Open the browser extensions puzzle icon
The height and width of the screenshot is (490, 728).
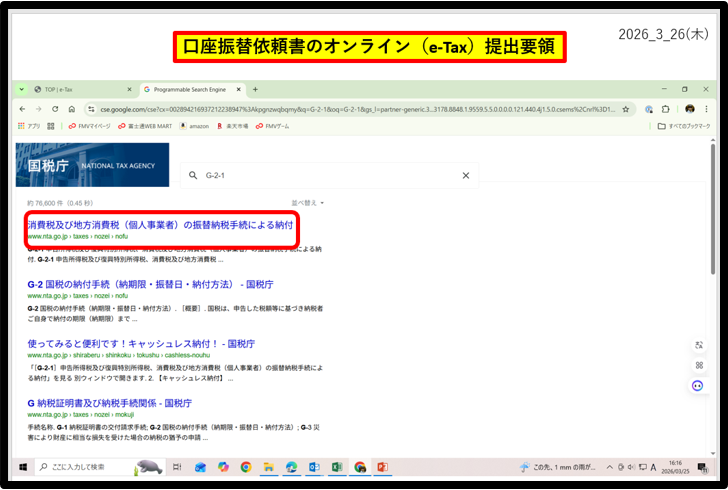665,109
